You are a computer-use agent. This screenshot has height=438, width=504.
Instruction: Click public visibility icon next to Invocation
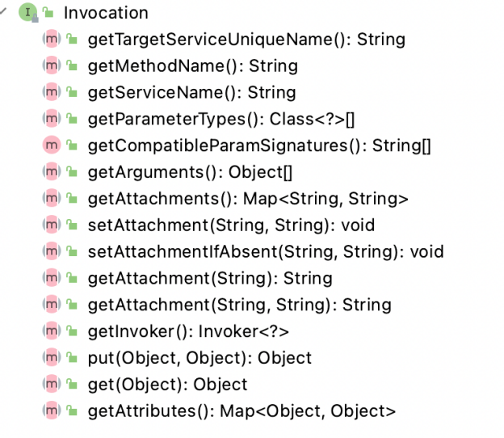pos(48,13)
